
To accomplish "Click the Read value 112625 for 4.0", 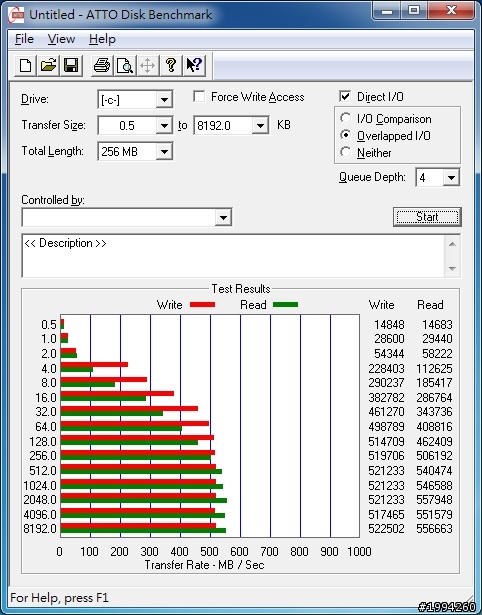I will click(x=434, y=369).
